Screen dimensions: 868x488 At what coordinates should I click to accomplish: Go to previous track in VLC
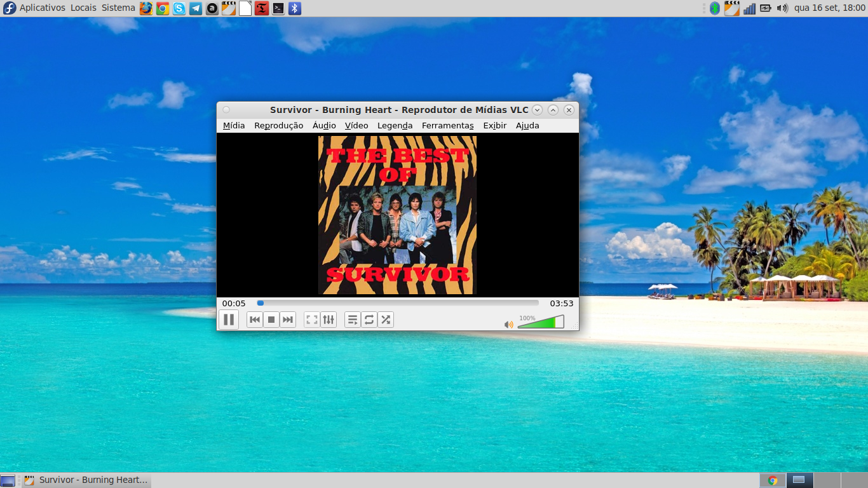[255, 320]
